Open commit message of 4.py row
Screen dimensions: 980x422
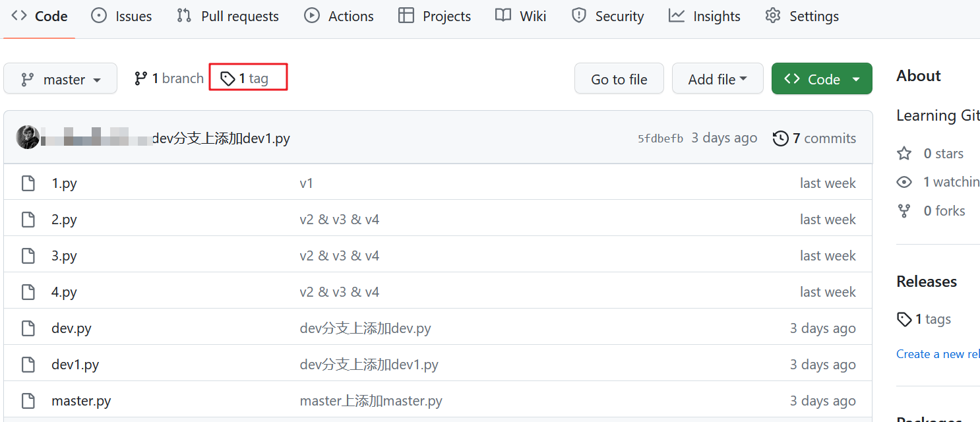click(340, 292)
